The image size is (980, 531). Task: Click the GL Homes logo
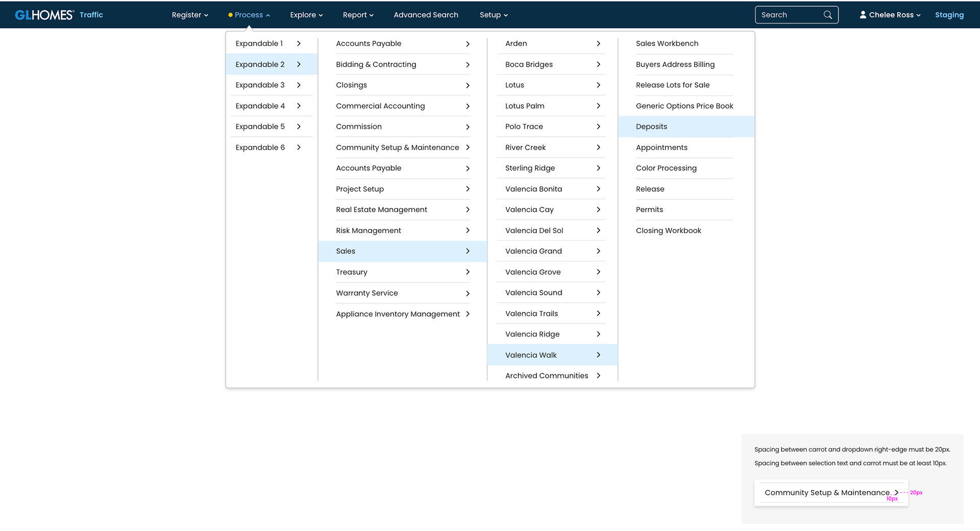point(44,15)
